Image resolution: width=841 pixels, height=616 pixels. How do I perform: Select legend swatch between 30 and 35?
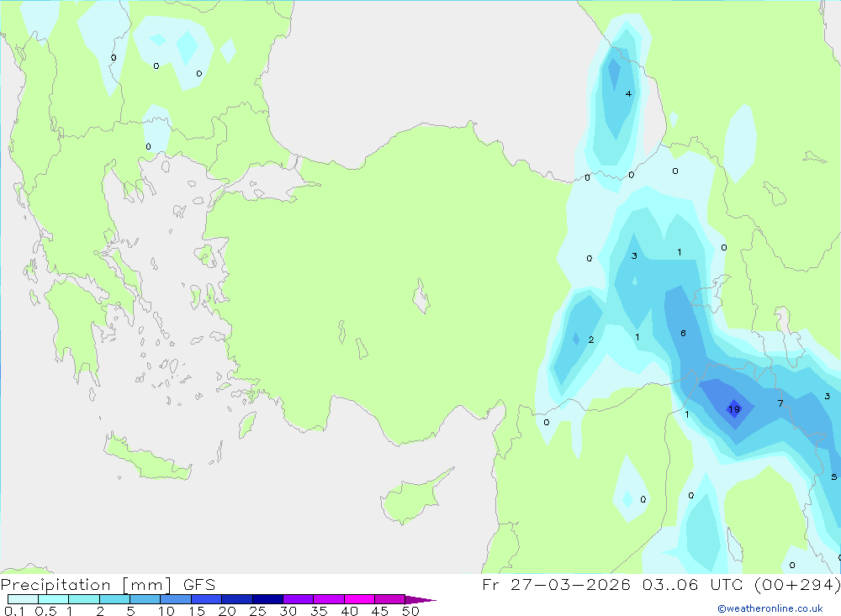pyautogui.click(x=298, y=599)
